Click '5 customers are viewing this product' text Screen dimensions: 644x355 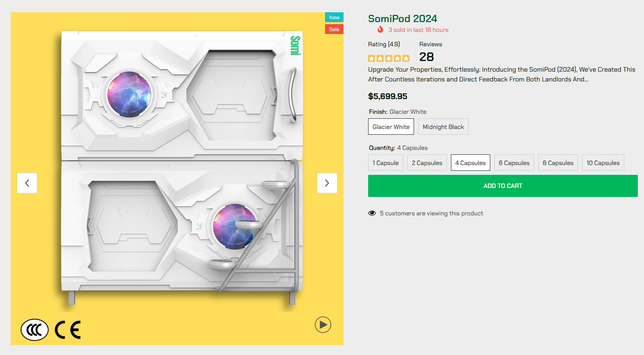432,213
